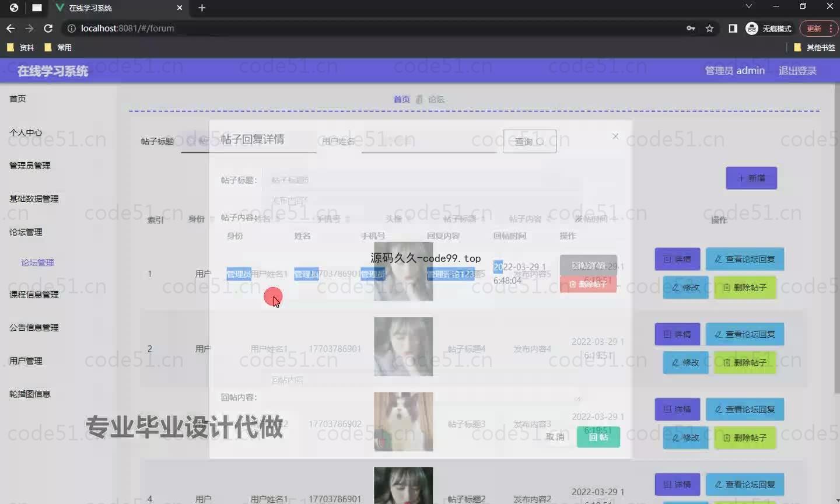Go back to the previous browser page
Viewport: 840px width, 504px height.
click(x=10, y=28)
